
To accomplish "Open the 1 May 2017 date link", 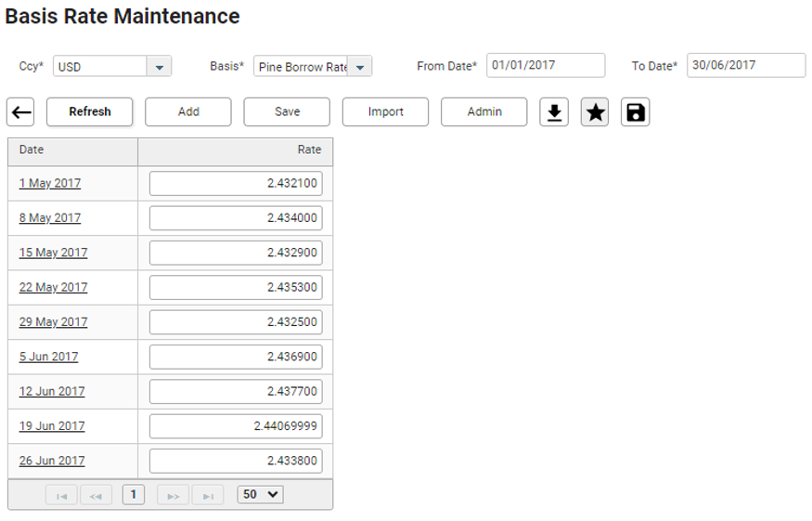I will [50, 184].
